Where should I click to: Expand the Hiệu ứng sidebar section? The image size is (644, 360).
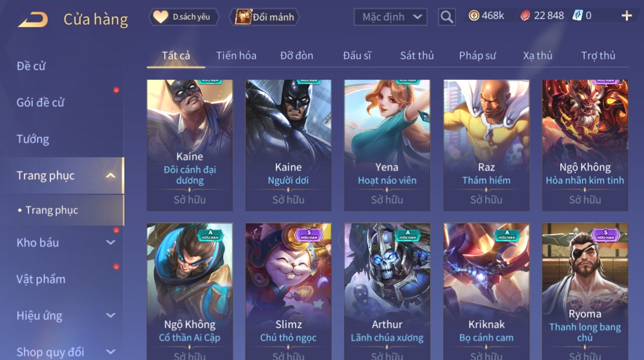(x=110, y=315)
